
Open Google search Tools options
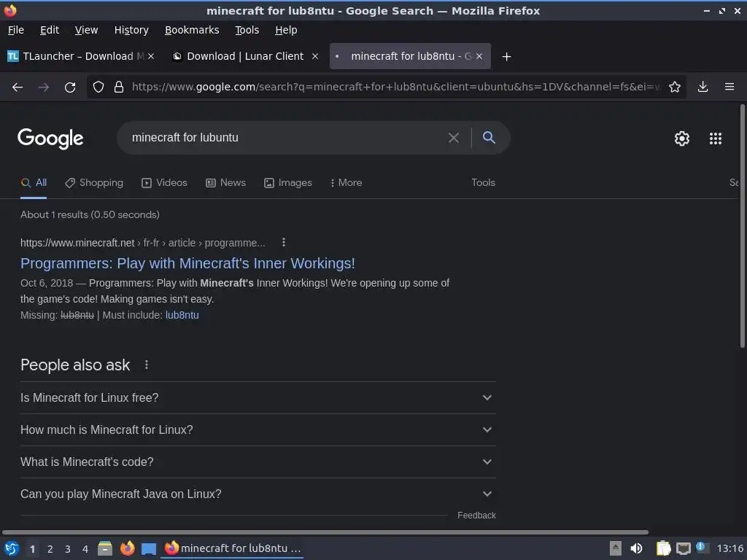pos(483,183)
